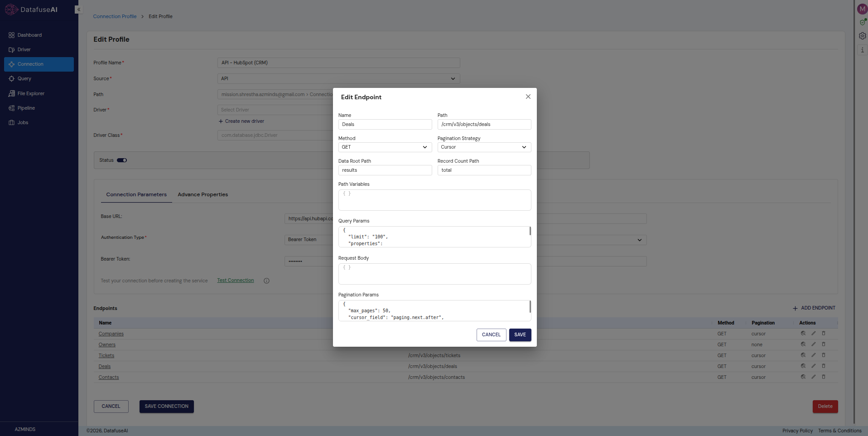Image resolution: width=868 pixels, height=436 pixels.
Task: Edit the Tickets endpoint via its pencil icon
Action: click(x=814, y=355)
